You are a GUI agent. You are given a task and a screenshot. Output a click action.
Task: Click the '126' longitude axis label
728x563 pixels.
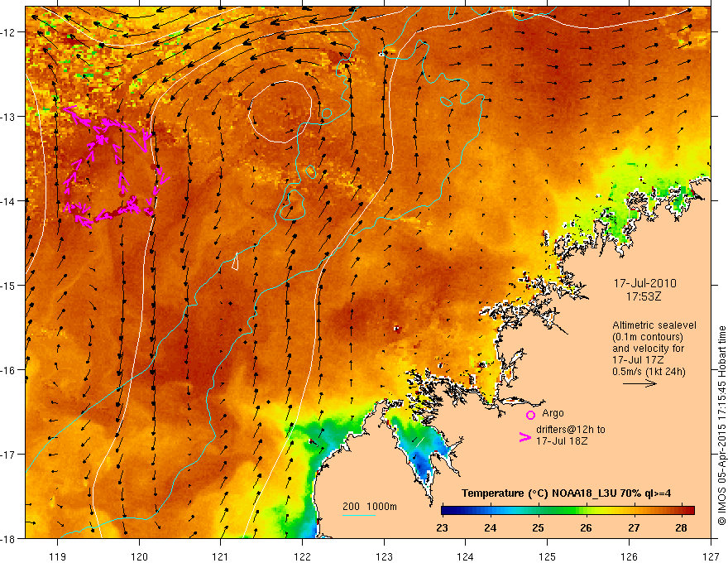629,556
